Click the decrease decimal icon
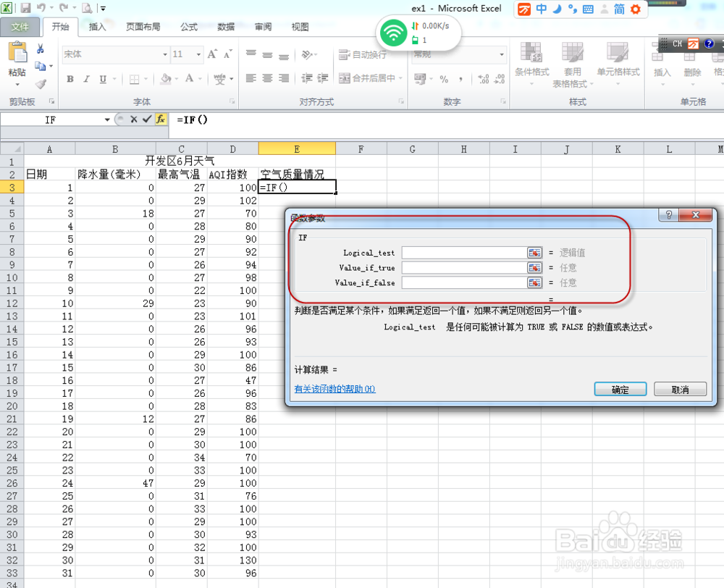Screen dimensions: 724x588 click(x=500, y=79)
